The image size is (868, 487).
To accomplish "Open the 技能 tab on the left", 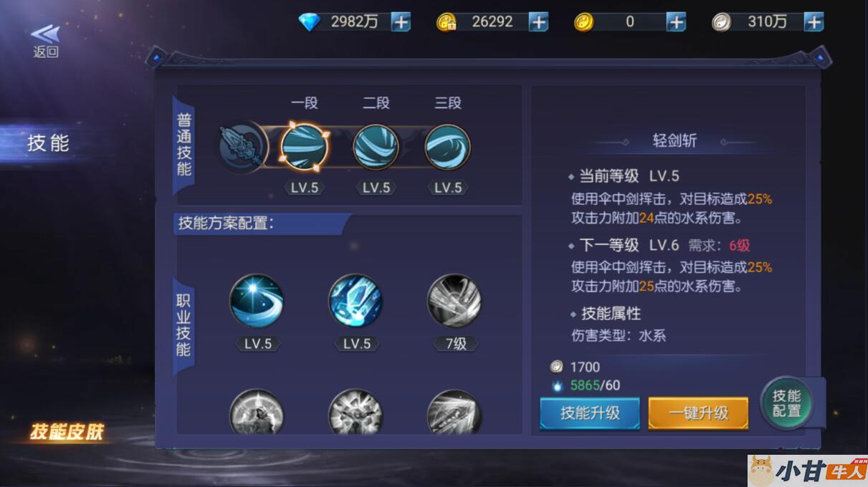I will coord(49,143).
